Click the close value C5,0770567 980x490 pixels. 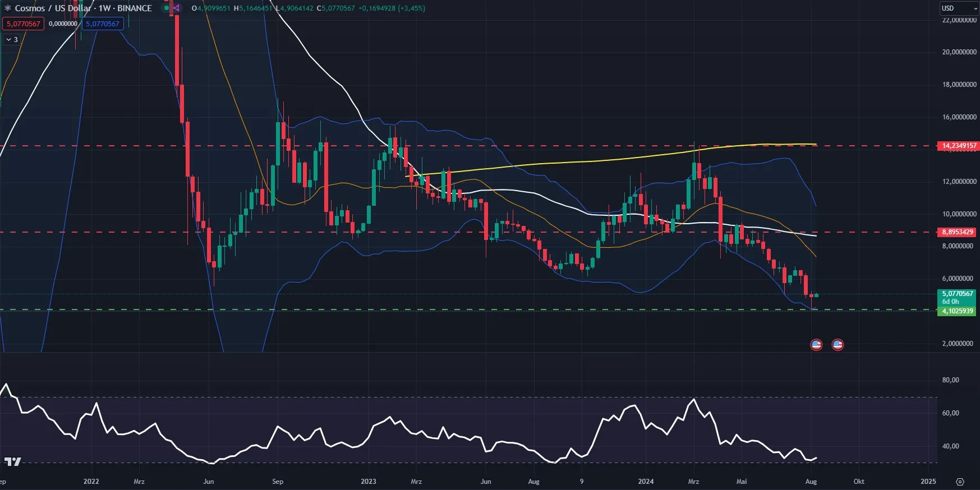click(335, 8)
